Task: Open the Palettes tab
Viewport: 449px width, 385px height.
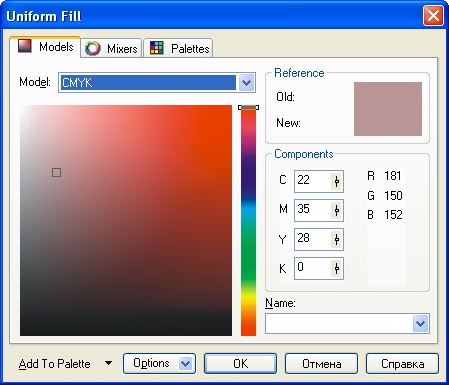Action: [178, 48]
